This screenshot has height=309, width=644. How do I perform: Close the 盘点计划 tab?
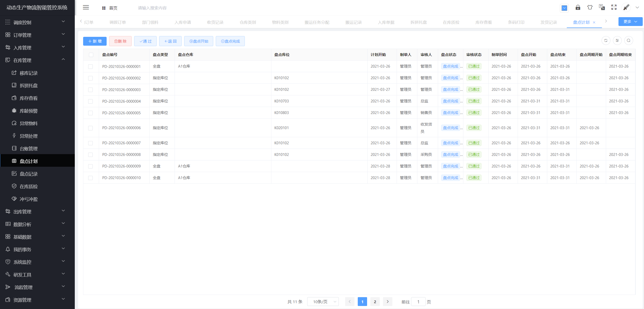(594, 22)
